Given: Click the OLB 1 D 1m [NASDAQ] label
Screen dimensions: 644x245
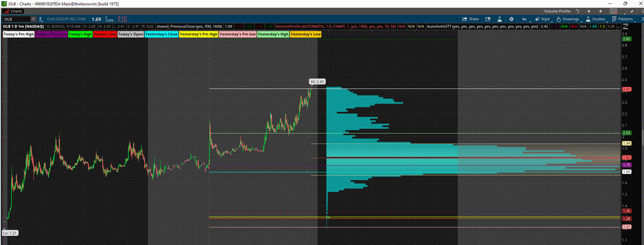Looking at the screenshot, I should coord(23,26).
